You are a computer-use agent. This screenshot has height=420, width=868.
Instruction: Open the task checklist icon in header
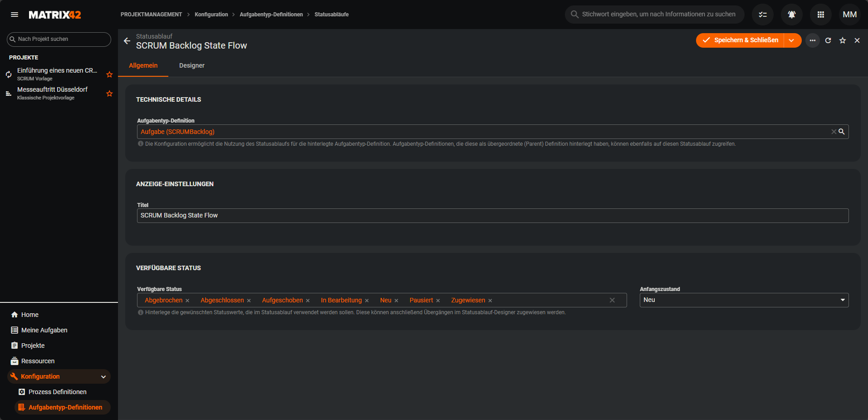762,15
